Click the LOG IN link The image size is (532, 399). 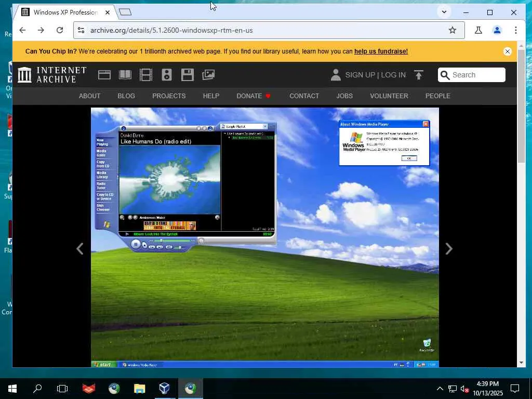click(x=393, y=75)
